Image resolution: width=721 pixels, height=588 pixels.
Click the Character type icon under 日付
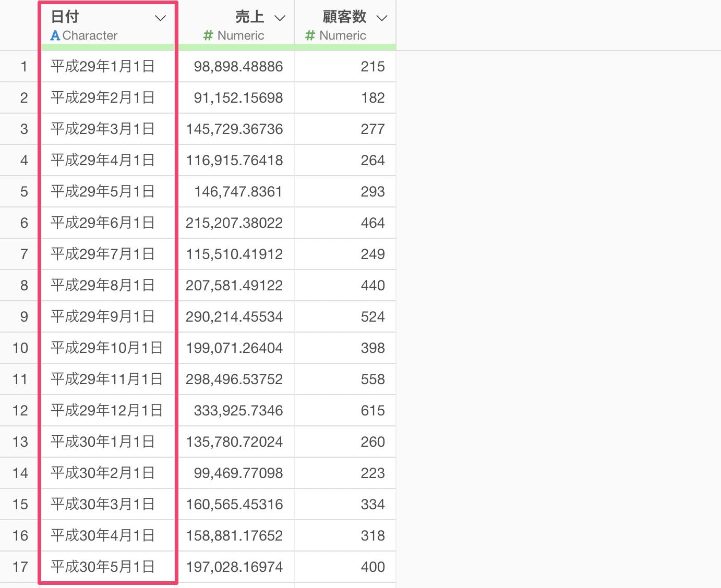click(x=55, y=35)
